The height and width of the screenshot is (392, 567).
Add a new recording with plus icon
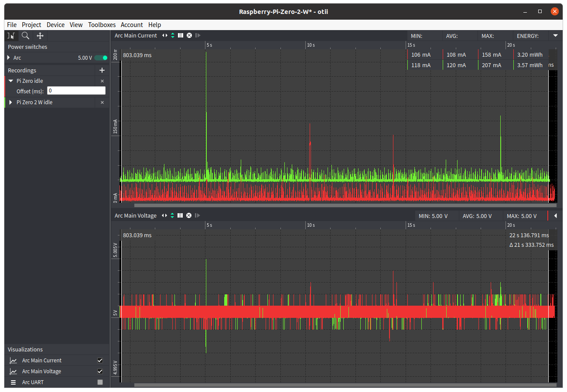pos(102,70)
